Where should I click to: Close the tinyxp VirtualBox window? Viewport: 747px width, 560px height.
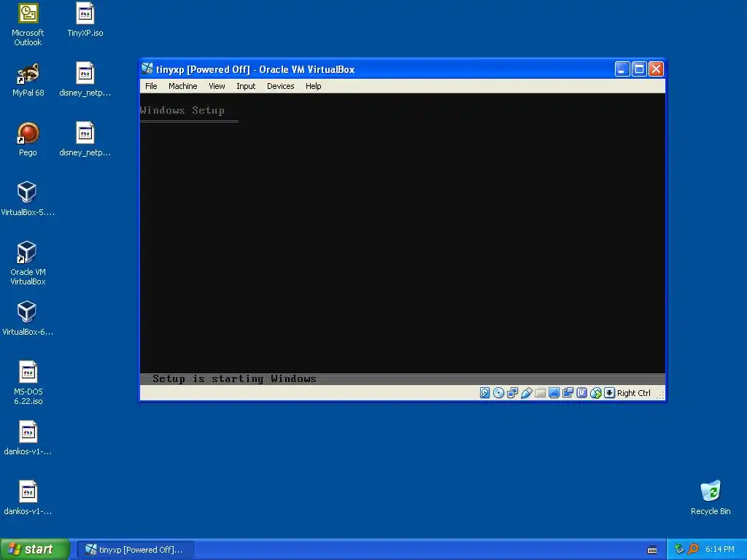pyautogui.click(x=656, y=69)
